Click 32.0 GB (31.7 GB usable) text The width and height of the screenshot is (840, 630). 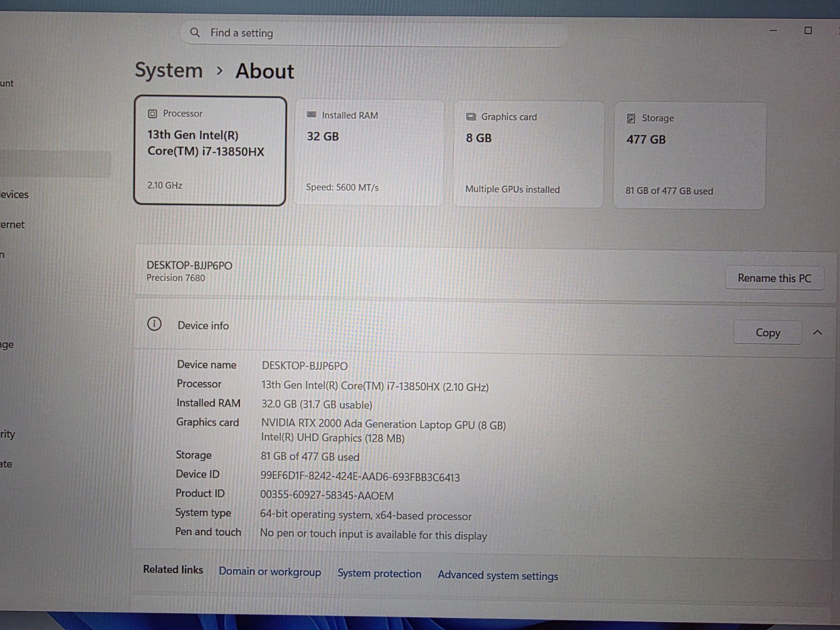tap(317, 404)
